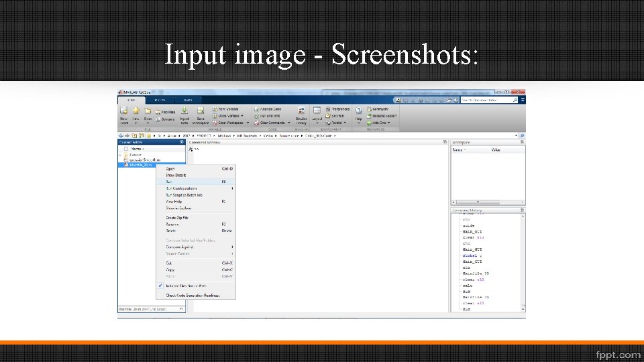Viewport: 644px width, 362px height.
Task: Click the Run and Time icon
Action: 256,116
